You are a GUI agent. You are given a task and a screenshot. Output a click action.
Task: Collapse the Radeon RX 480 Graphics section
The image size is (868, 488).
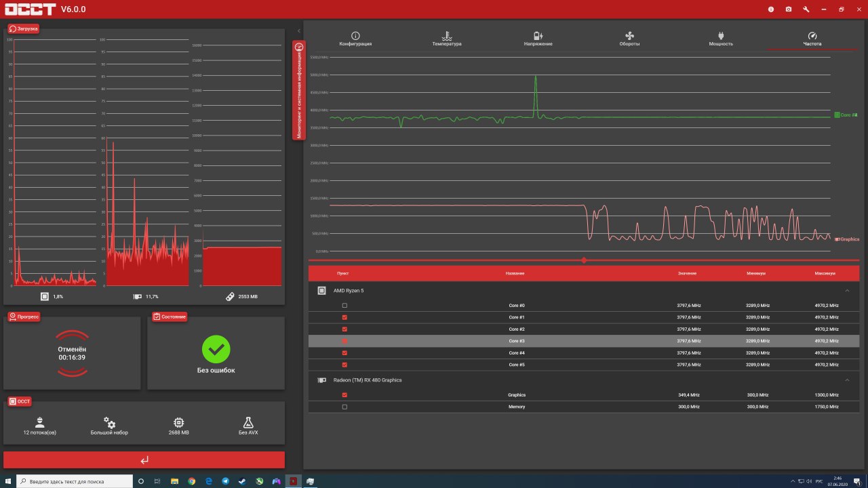[847, 380]
